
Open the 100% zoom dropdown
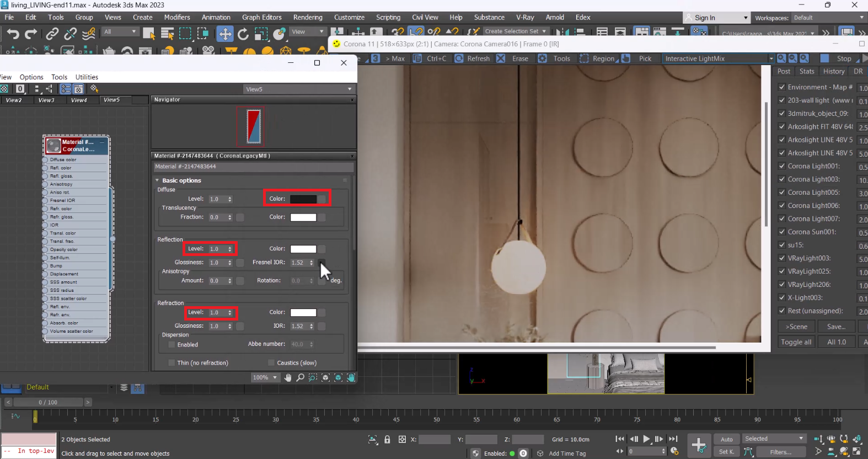point(265,378)
